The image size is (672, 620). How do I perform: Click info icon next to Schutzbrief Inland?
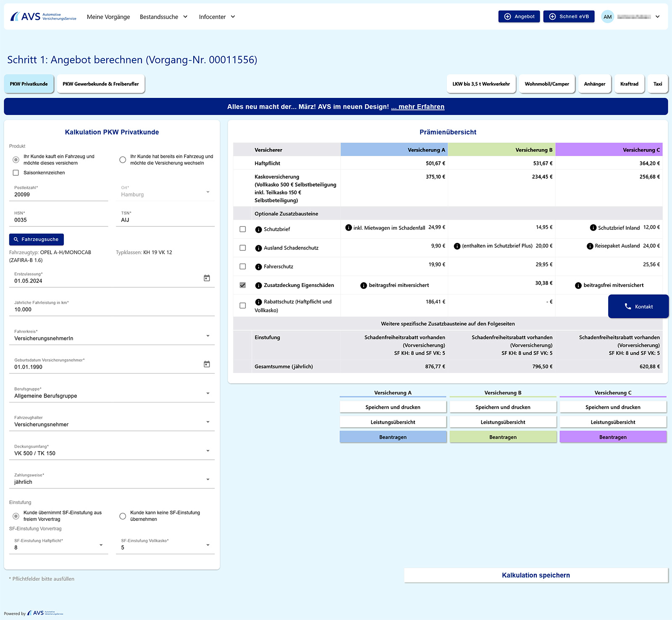coord(593,228)
